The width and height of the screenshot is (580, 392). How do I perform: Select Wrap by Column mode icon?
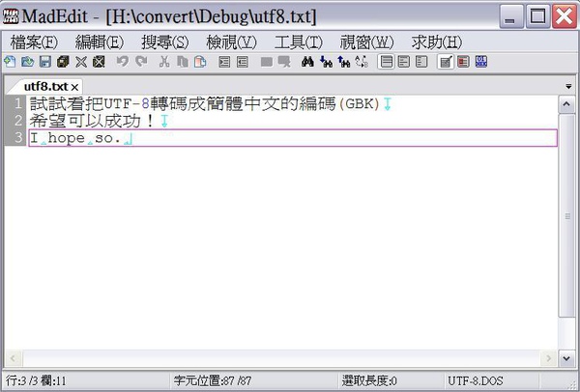click(x=421, y=62)
